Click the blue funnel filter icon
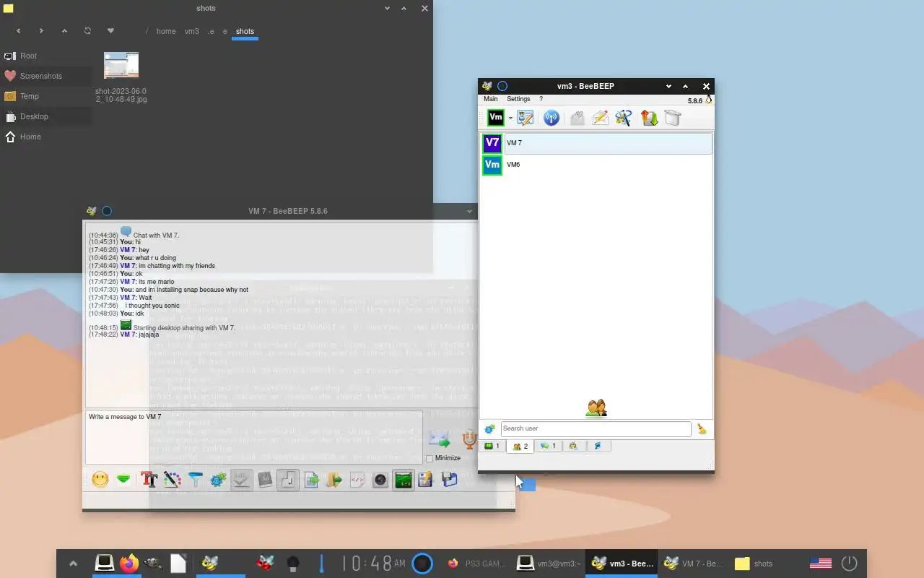 point(195,480)
